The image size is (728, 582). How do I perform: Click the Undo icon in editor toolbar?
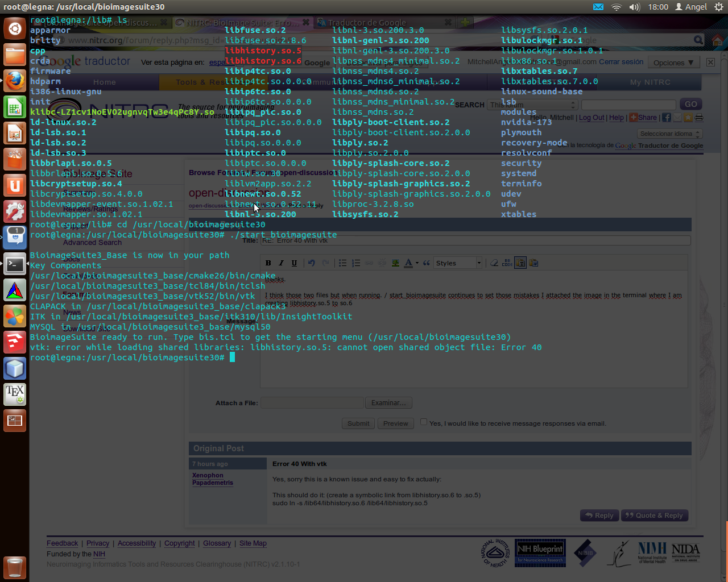[311, 263]
